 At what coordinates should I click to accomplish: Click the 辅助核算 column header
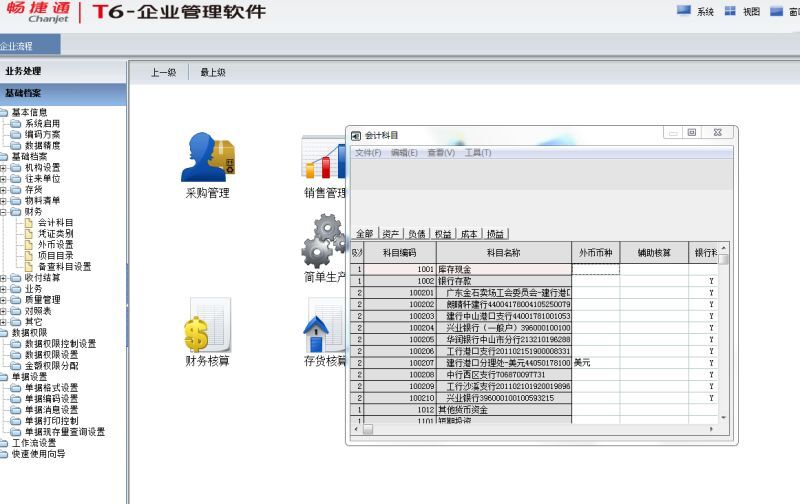click(654, 253)
